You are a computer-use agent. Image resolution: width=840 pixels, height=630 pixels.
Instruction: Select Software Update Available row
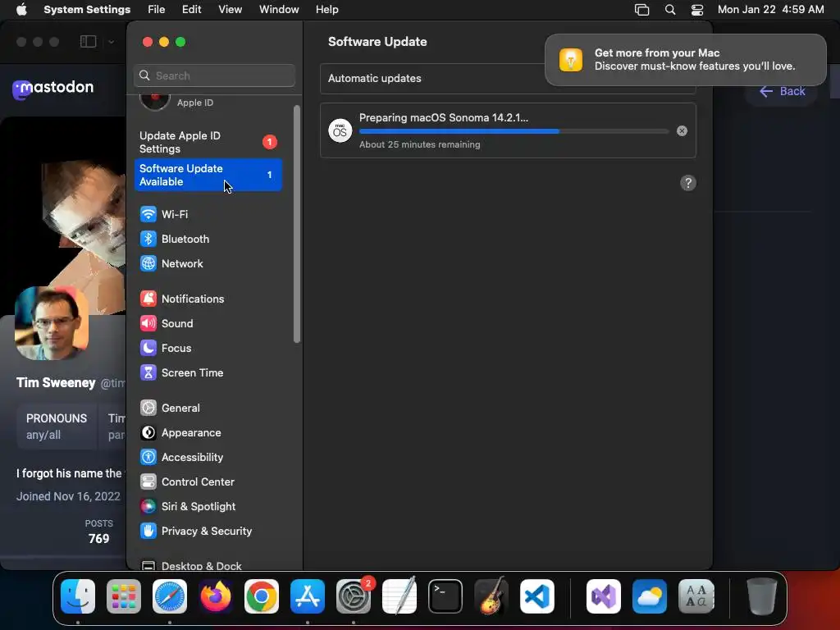click(208, 176)
